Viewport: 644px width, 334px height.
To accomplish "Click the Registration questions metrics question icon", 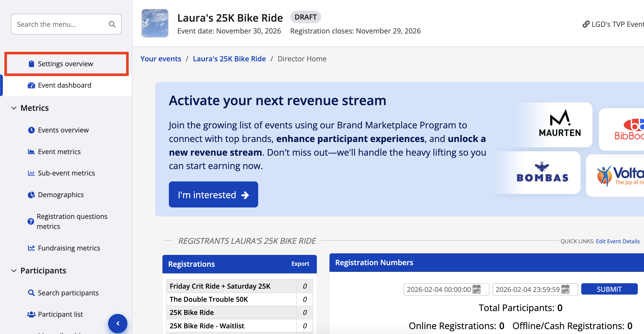I will pos(31,221).
